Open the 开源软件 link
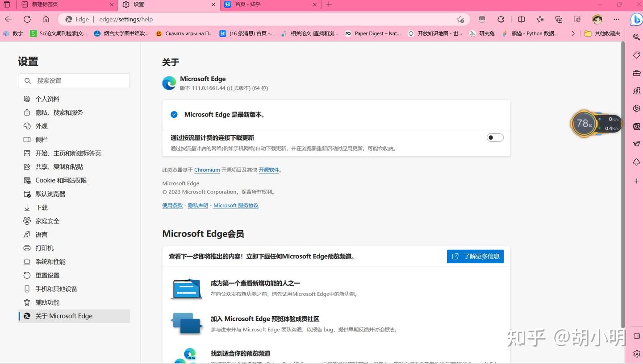This screenshot has height=364, width=643. pyautogui.click(x=269, y=170)
